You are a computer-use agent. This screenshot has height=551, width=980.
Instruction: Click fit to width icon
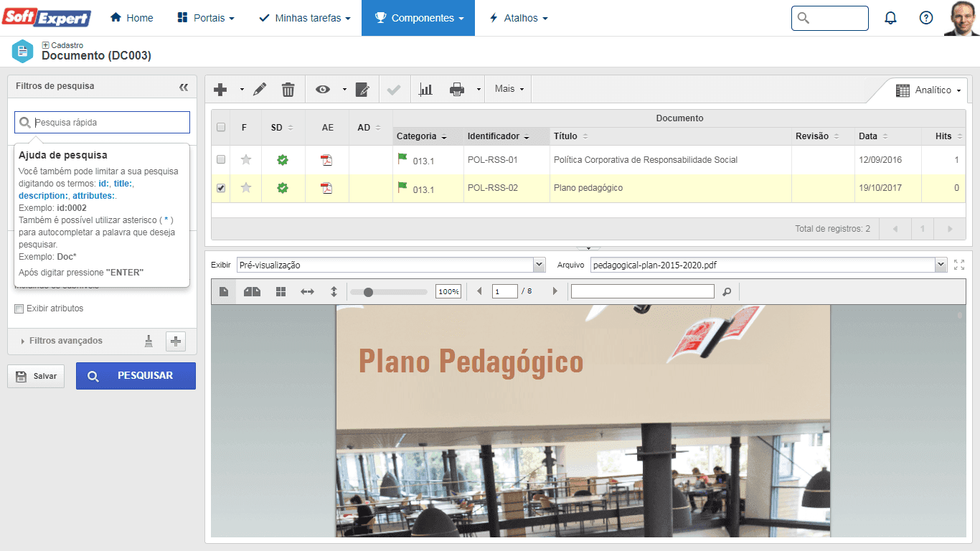tap(307, 291)
